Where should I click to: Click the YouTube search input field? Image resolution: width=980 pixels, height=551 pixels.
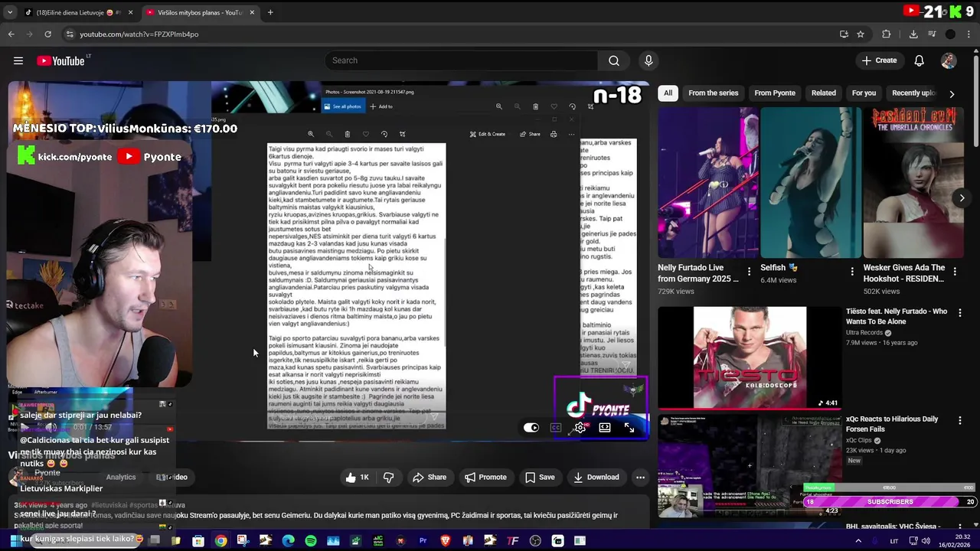[462, 60]
